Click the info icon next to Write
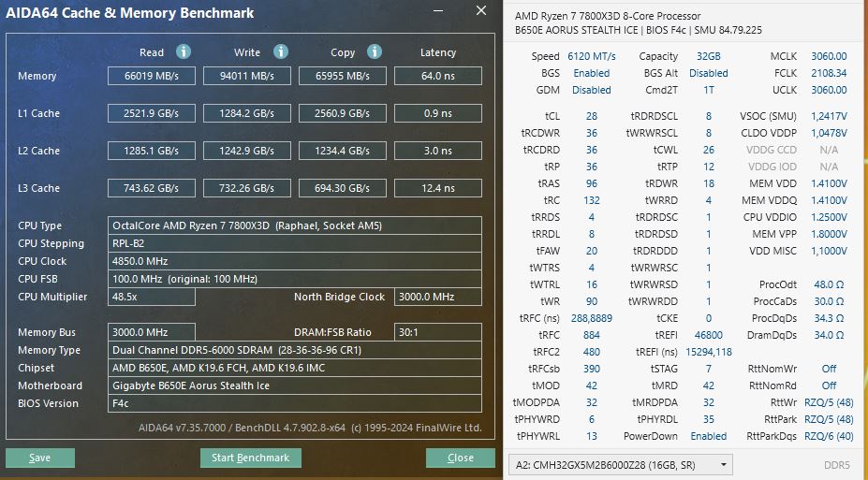868x480 pixels. (281, 52)
